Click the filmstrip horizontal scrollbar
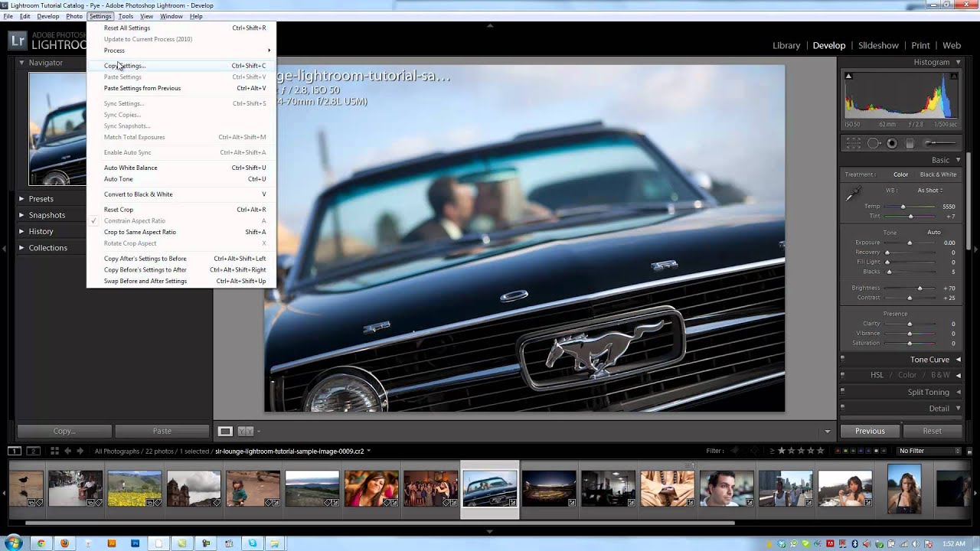The width and height of the screenshot is (980, 551). [379, 523]
